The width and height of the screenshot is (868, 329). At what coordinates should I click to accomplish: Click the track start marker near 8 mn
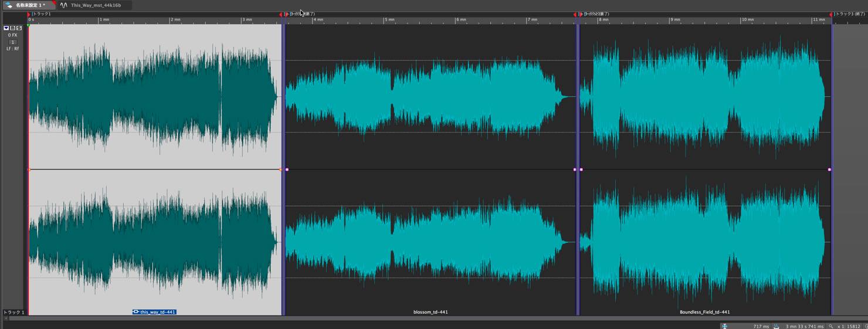pos(580,14)
